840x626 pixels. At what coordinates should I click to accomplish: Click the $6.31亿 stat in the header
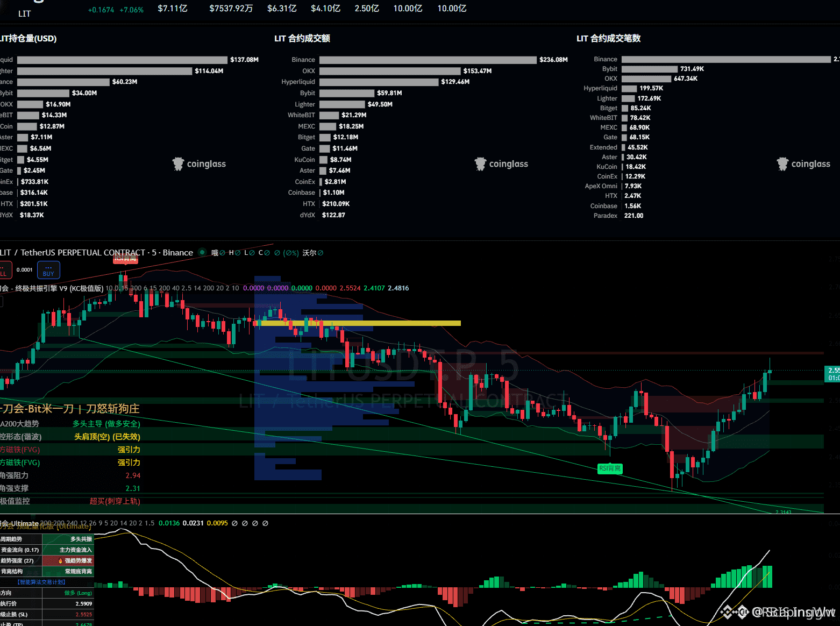tap(282, 9)
